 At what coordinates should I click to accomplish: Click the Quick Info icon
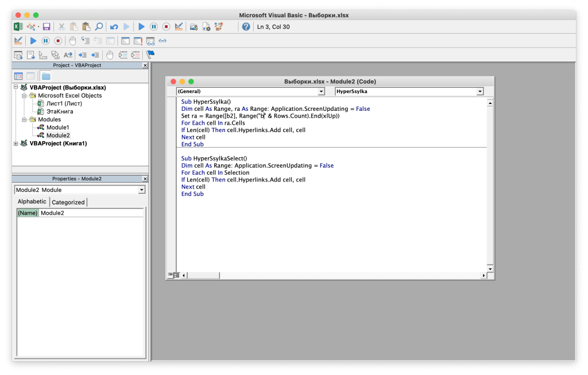click(43, 55)
